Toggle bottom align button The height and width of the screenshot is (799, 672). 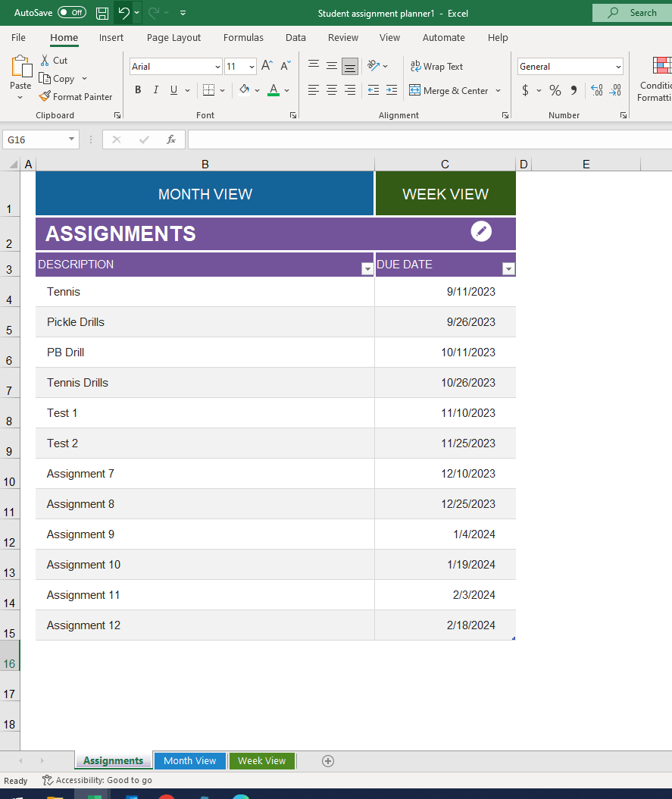tap(350, 66)
